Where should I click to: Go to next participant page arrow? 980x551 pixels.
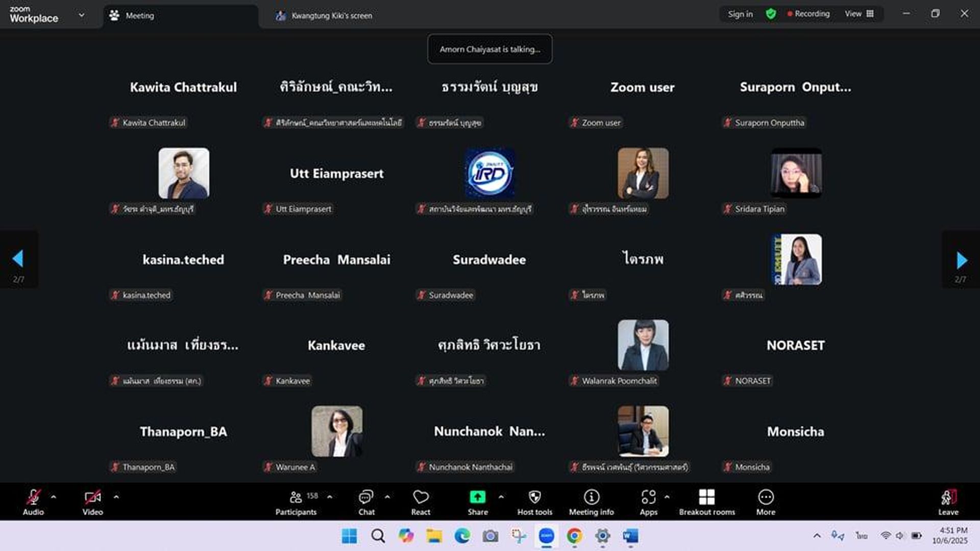click(x=961, y=260)
